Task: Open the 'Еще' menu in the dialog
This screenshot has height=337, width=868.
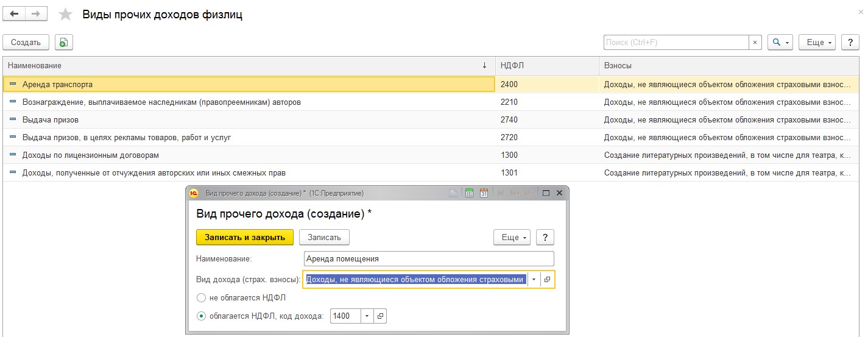Action: (x=512, y=237)
